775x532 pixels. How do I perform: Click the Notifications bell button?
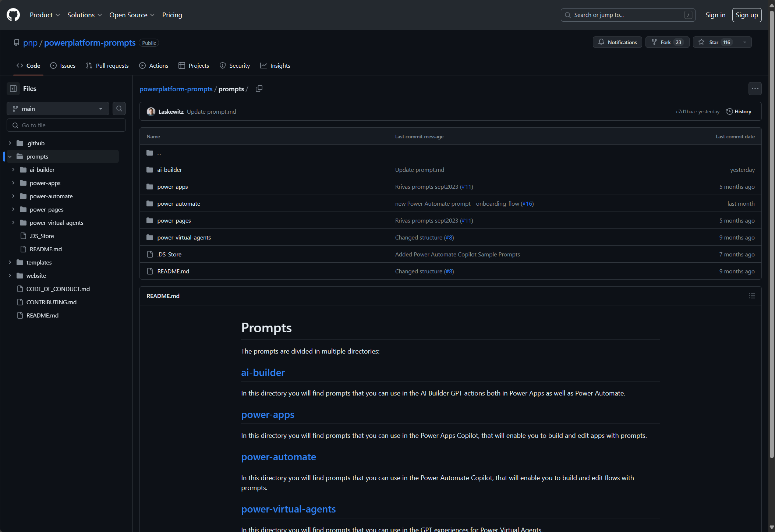click(x=617, y=42)
